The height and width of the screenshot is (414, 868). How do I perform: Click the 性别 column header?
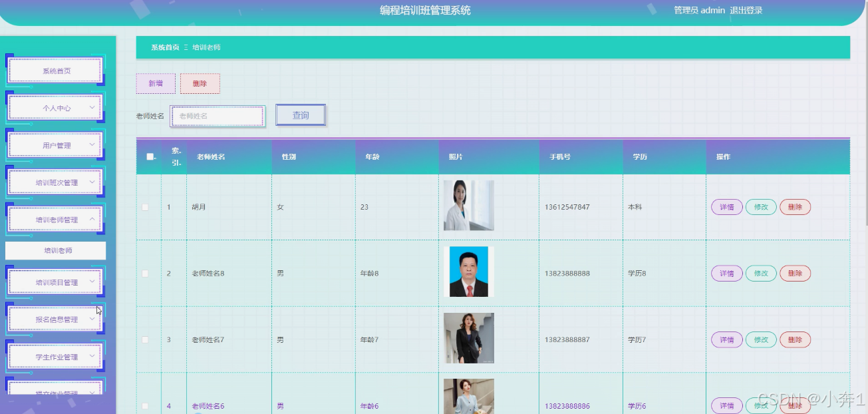pos(289,157)
